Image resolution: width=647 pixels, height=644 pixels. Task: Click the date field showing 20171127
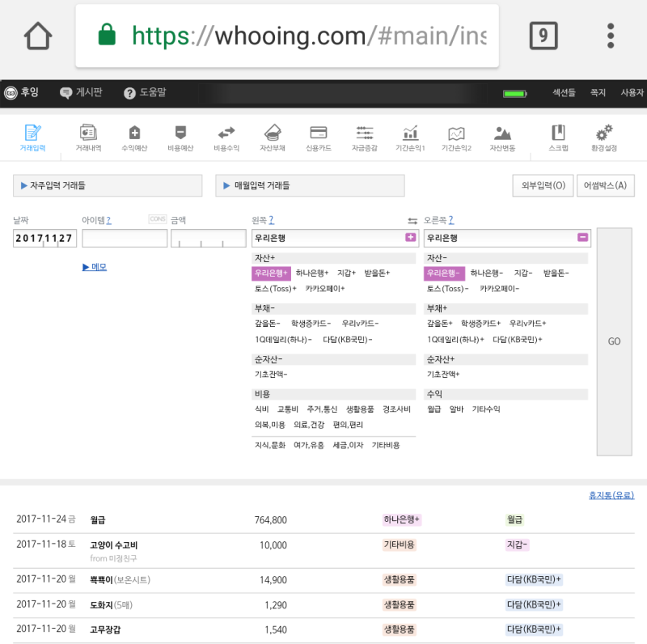click(x=44, y=238)
